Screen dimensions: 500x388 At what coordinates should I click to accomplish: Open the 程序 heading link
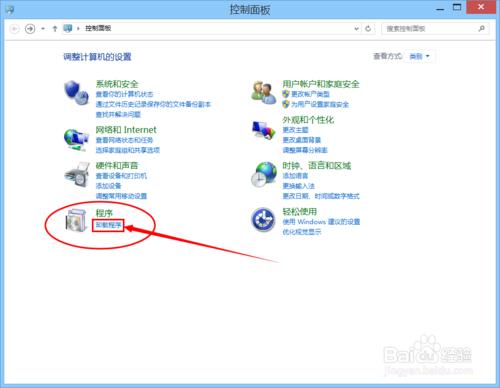coord(104,213)
